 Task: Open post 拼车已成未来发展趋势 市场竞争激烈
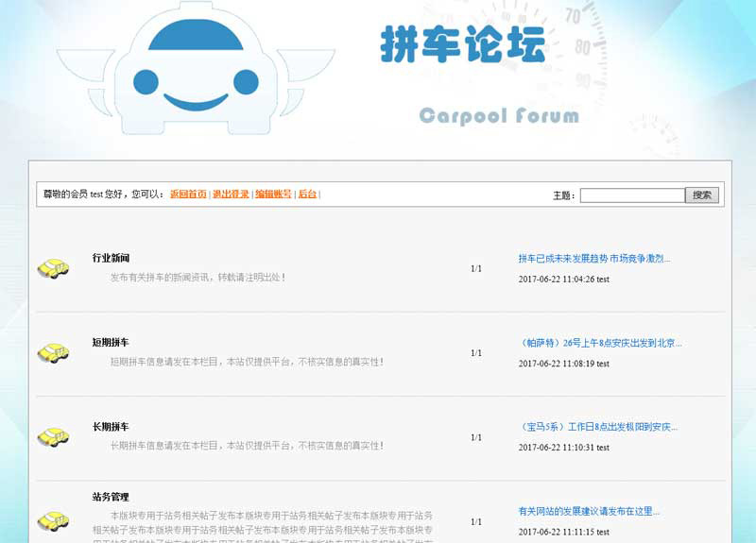(593, 258)
